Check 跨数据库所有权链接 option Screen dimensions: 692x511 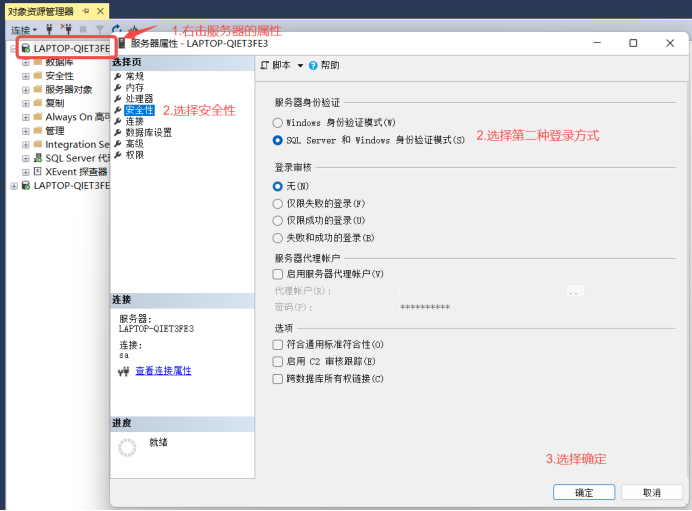(278, 379)
